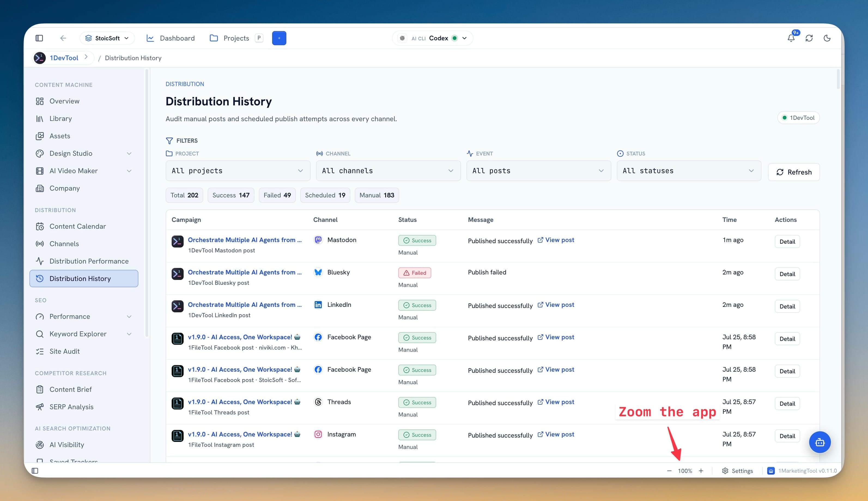
Task: Click View post link in Mastodon row
Action: 556,240
